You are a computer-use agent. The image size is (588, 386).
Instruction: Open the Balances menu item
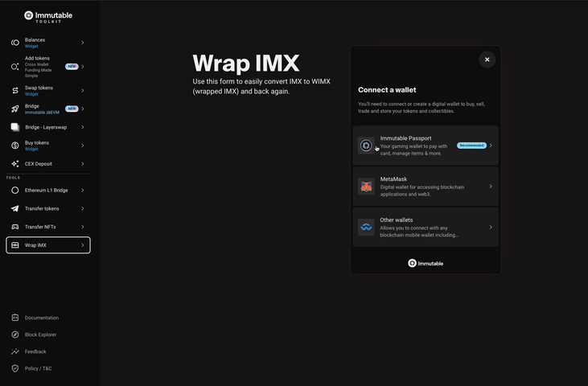[48, 43]
